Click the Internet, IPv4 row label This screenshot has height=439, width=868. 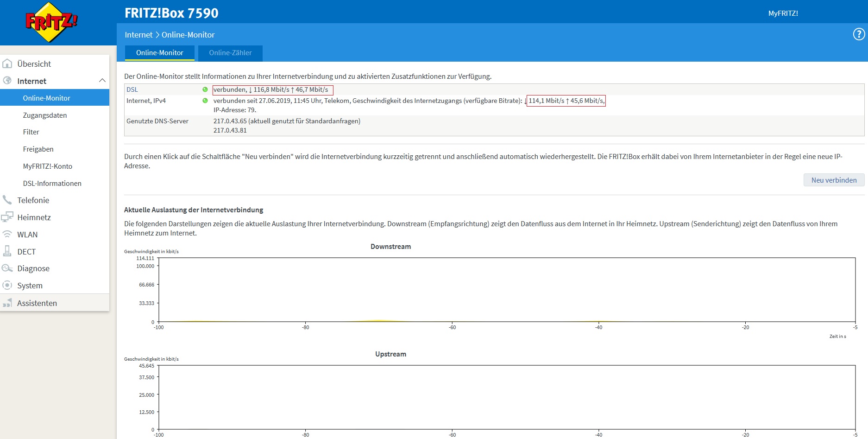[146, 101]
